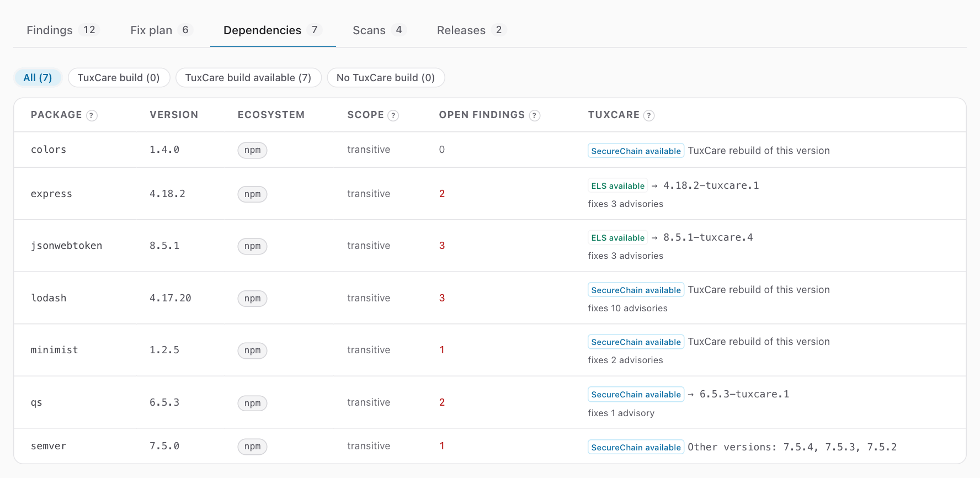Click the help icon next to TUXCARE header

(x=649, y=115)
